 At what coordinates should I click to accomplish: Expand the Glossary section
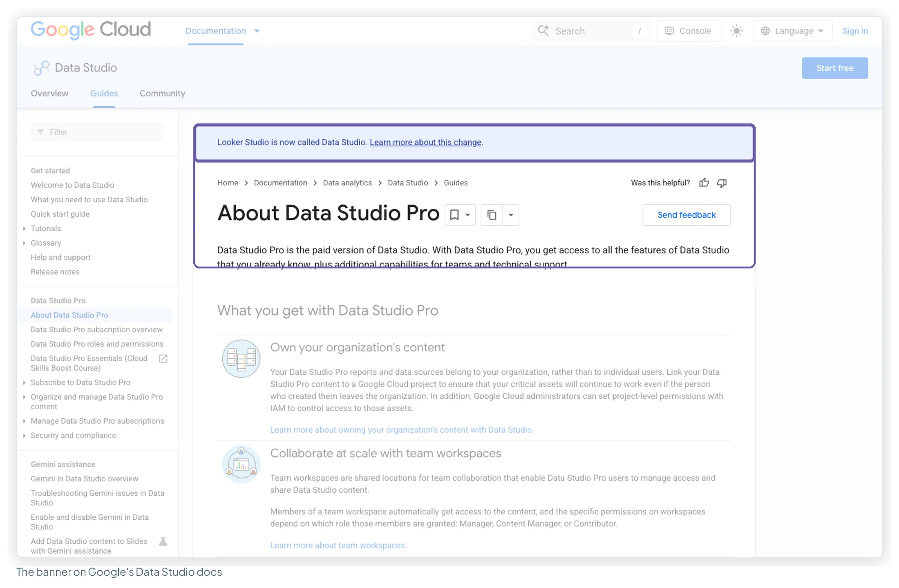click(24, 243)
